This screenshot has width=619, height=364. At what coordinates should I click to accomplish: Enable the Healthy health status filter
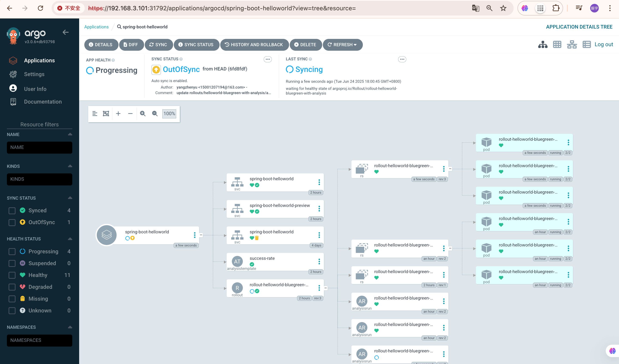(12, 275)
